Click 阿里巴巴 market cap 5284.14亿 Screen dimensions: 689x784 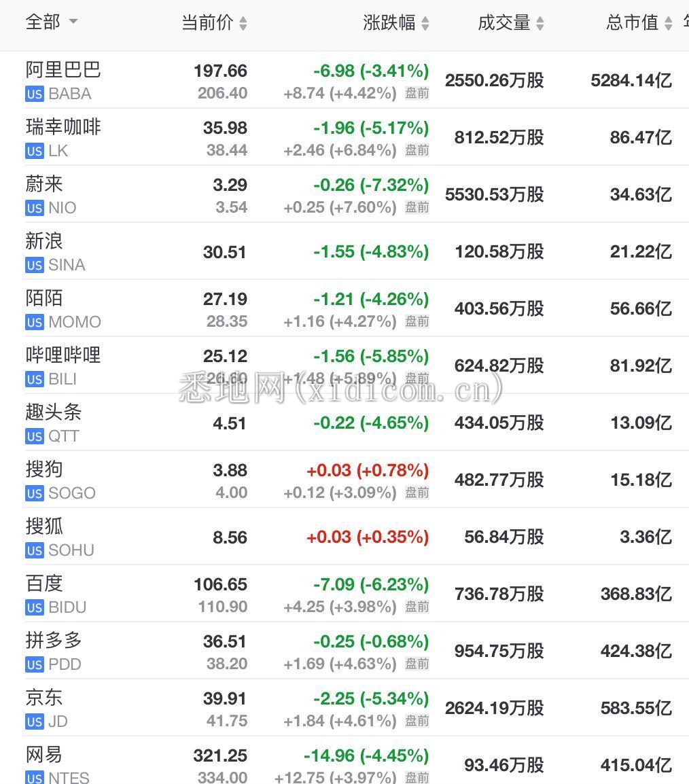(x=631, y=80)
